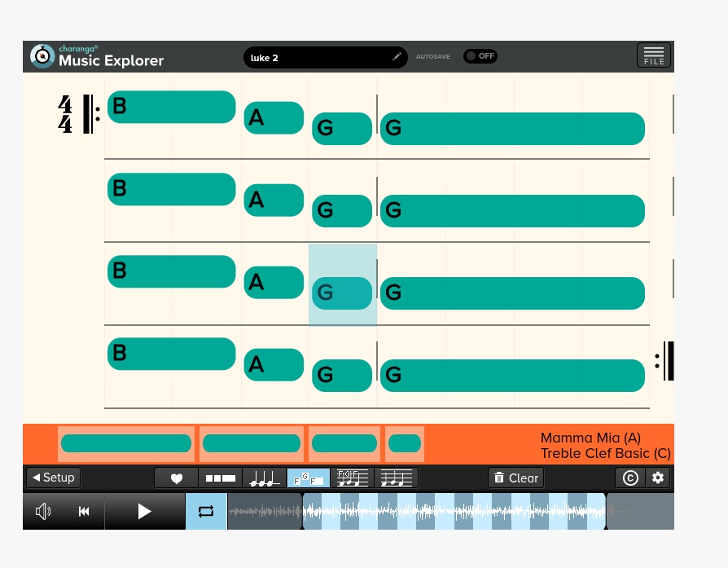The image size is (728, 568).
Task: Select the plain staff notation view
Action: click(396, 478)
